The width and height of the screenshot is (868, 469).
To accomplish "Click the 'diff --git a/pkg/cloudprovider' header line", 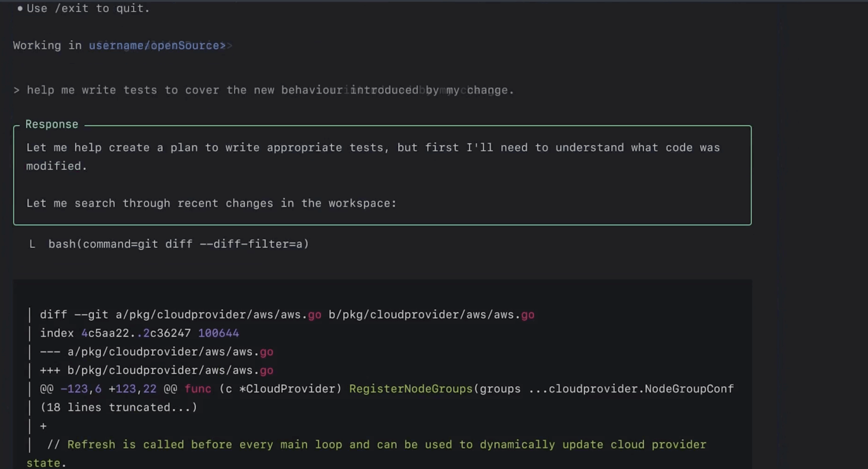I will coord(287,315).
